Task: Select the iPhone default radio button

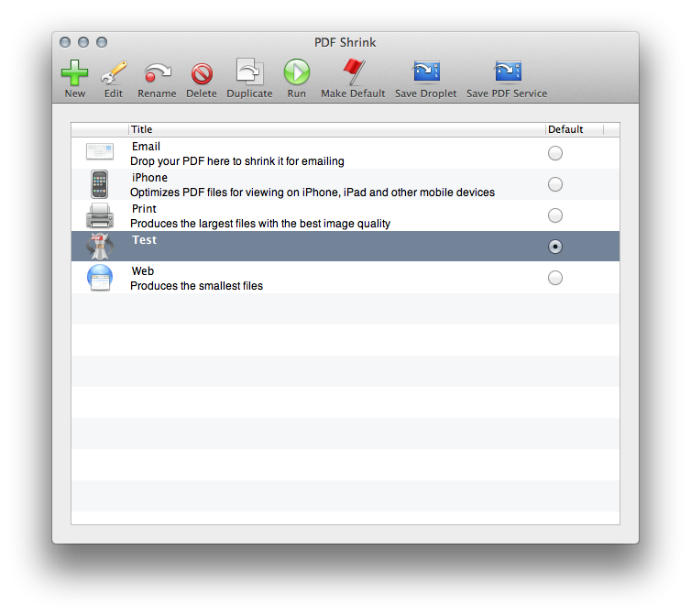Action: pos(554,184)
